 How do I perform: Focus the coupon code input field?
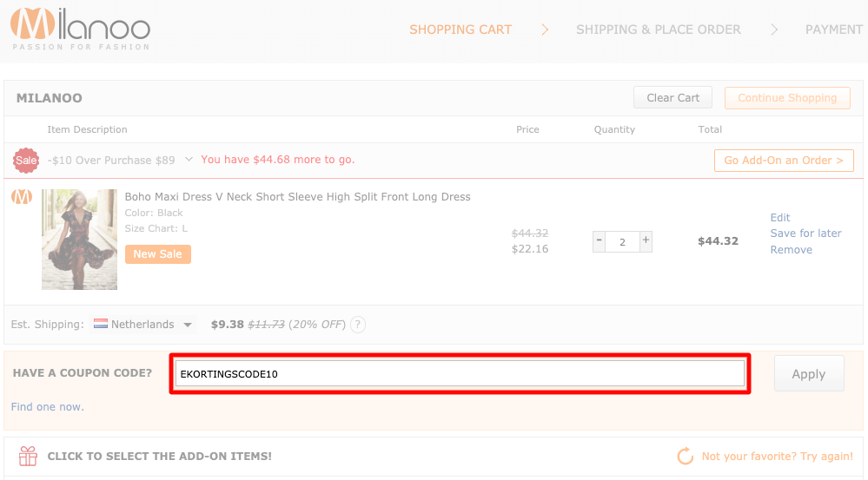[x=460, y=374]
